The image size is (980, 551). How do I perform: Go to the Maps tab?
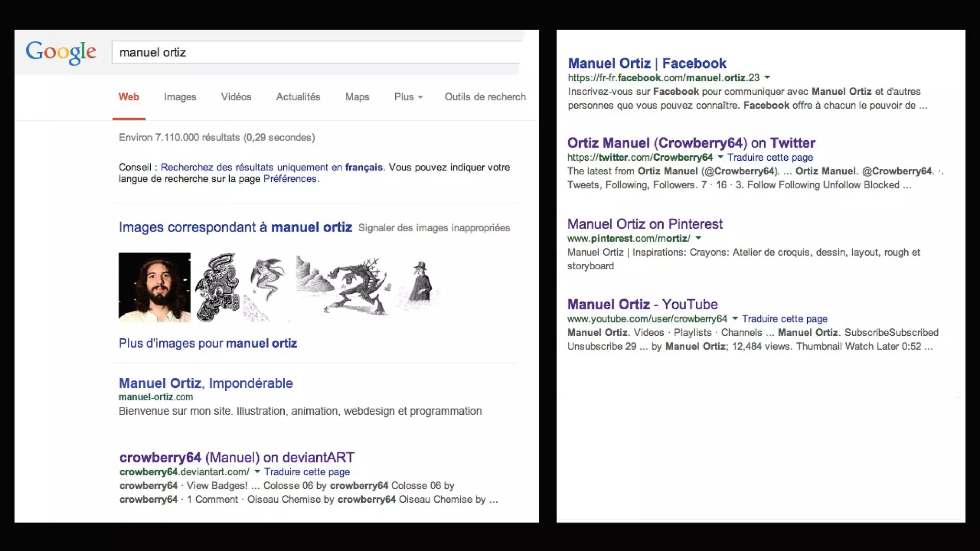pos(357,97)
